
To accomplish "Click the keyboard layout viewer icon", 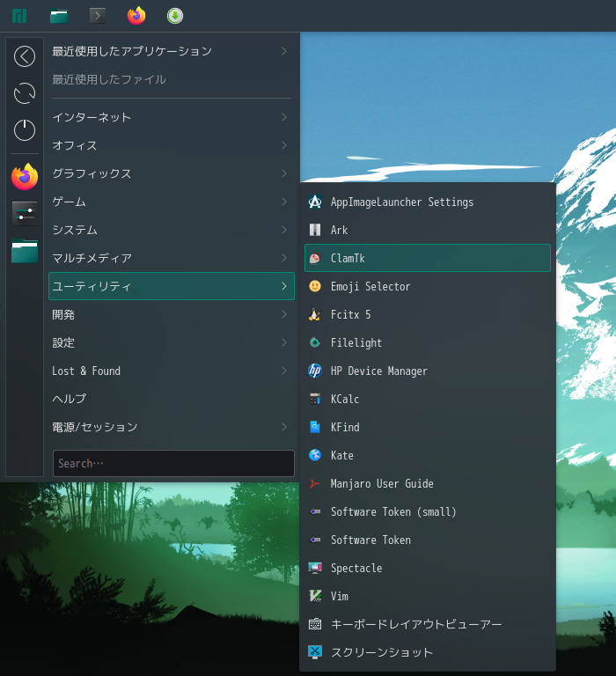I will 315,624.
